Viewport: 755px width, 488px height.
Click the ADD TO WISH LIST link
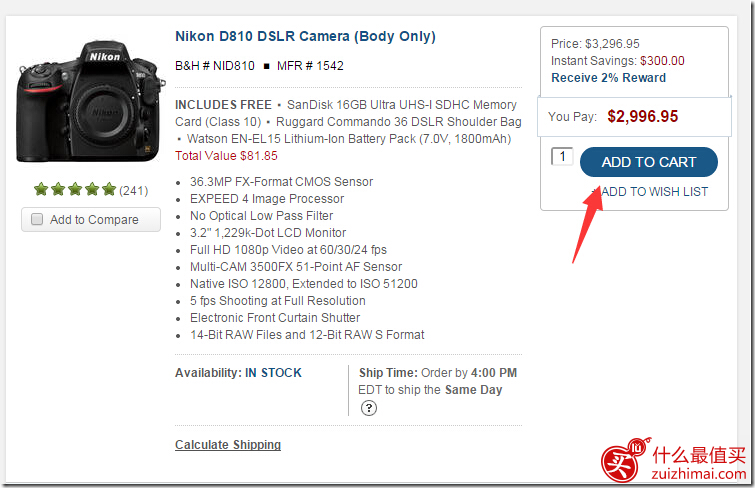point(654,192)
